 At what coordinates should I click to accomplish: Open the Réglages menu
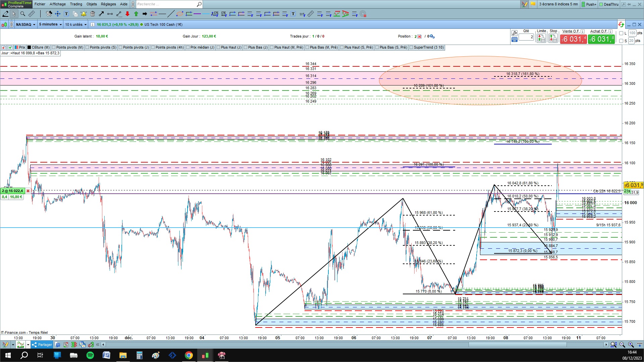coord(108,4)
